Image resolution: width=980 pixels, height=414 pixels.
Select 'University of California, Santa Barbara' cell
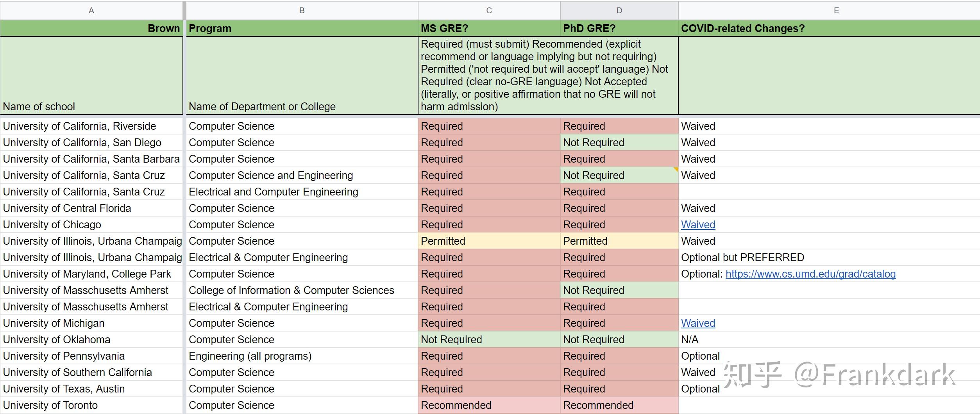91,159
